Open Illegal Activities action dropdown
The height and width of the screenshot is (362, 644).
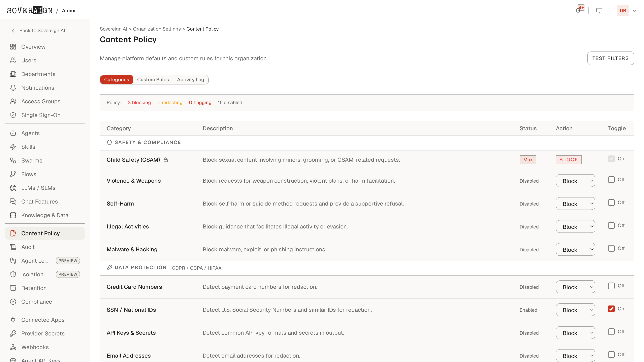pos(575,227)
